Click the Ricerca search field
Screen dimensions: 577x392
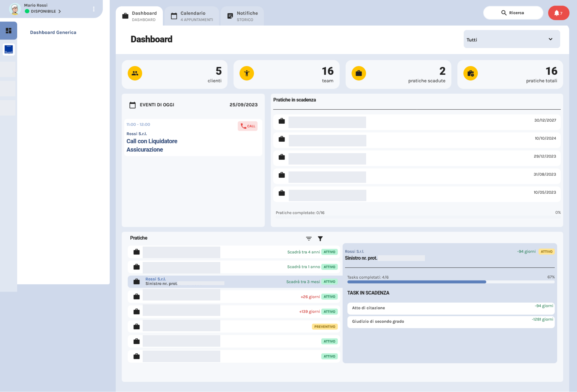513,13
